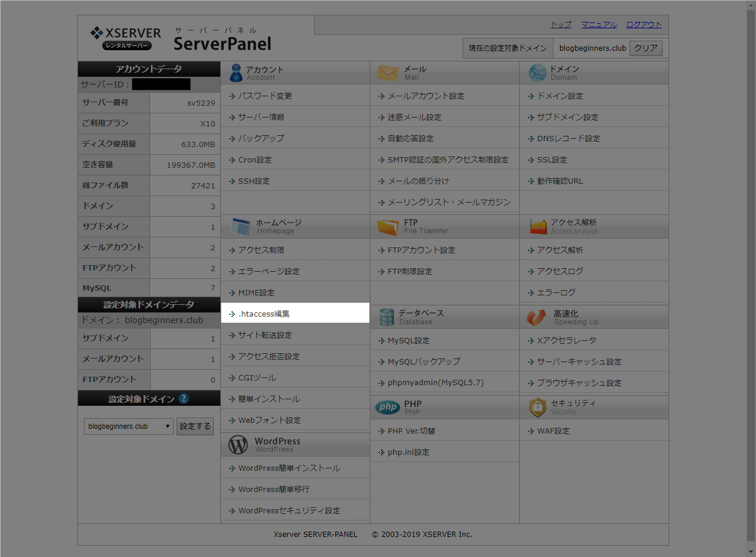Open PHP Ver.切替
This screenshot has width=756, height=557.
pyautogui.click(x=412, y=431)
